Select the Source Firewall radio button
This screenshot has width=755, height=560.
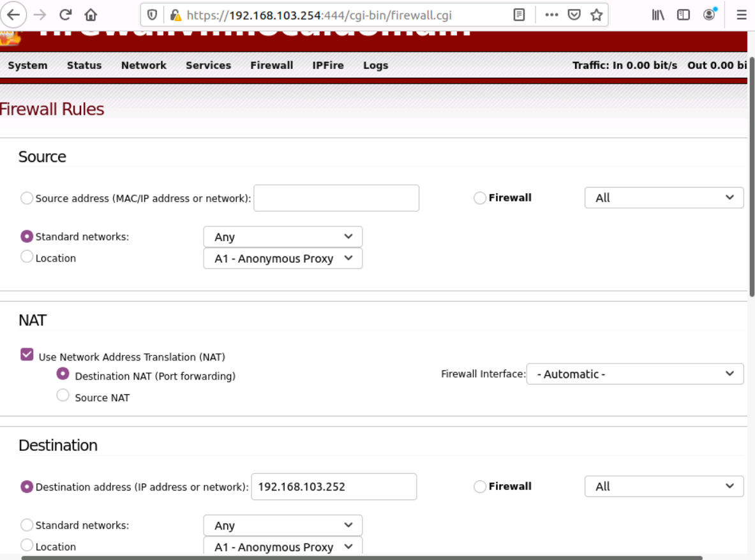tap(480, 198)
